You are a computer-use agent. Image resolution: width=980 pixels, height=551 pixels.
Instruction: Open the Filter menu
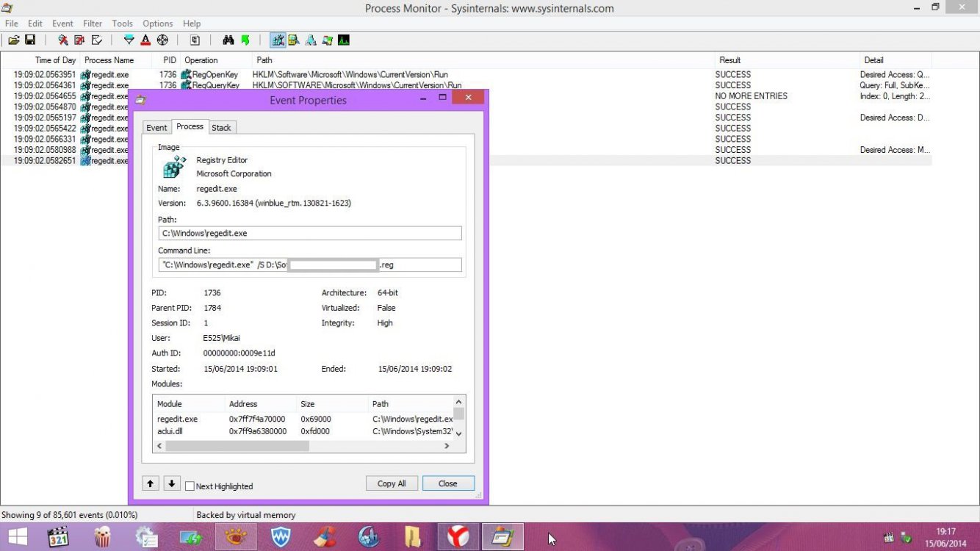click(93, 24)
